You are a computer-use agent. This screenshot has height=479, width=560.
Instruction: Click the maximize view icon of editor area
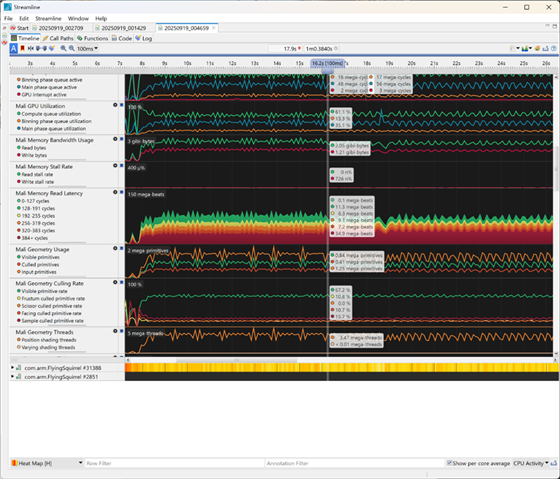point(555,26)
